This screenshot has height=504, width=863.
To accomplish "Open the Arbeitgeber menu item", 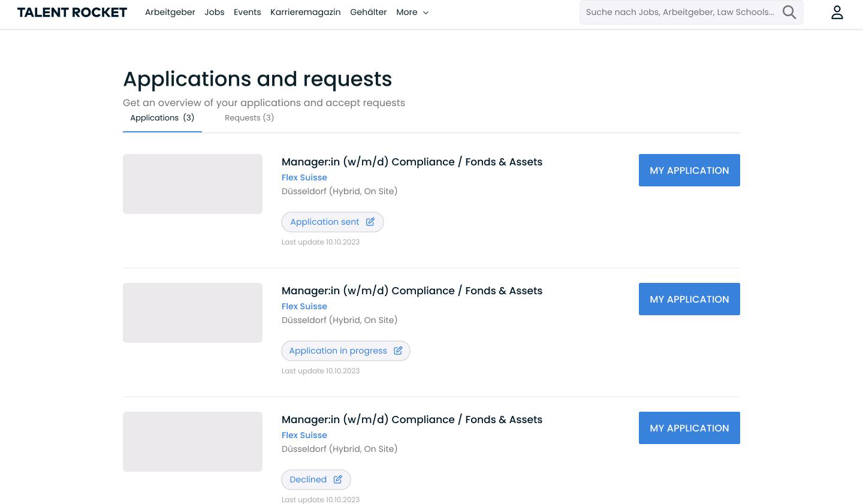I will (x=170, y=12).
